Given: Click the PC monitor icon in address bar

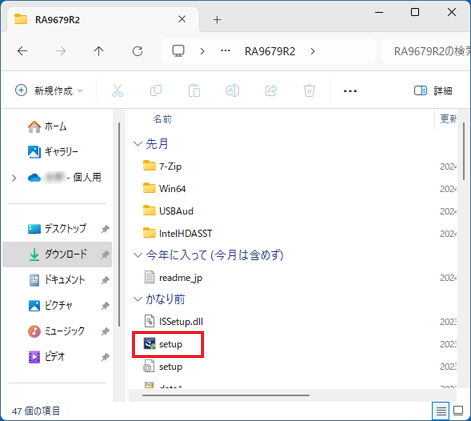Looking at the screenshot, I should tap(178, 51).
